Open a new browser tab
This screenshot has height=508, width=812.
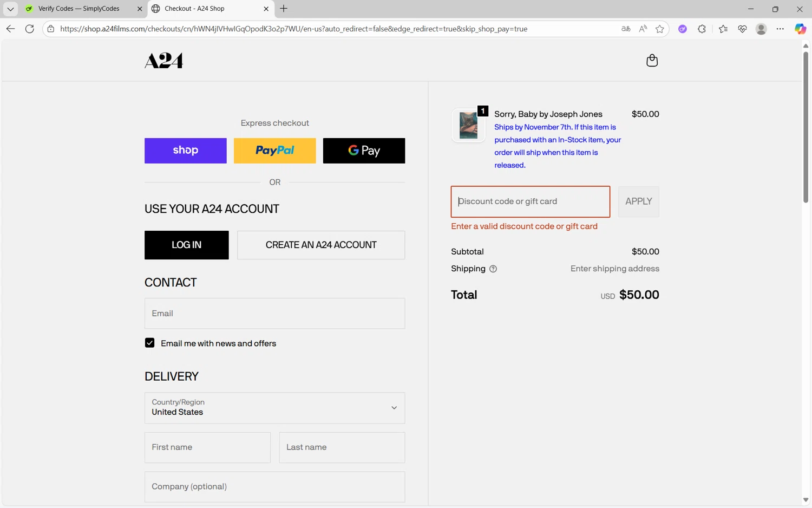coord(284,9)
